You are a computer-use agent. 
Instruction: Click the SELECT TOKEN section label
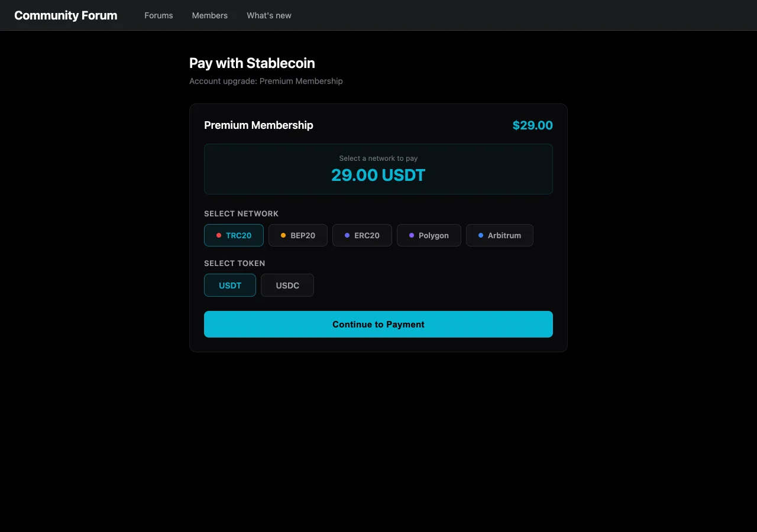pos(234,263)
